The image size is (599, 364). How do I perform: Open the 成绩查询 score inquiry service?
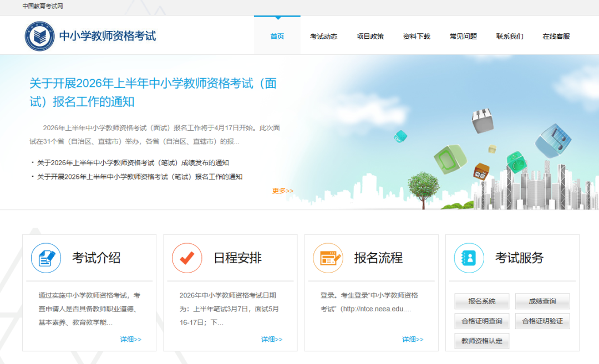tap(542, 301)
